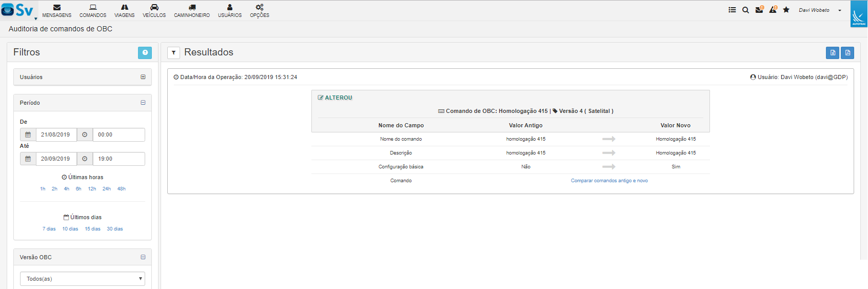
Task: Click the De date field 21/08/2019
Action: pyautogui.click(x=56, y=134)
